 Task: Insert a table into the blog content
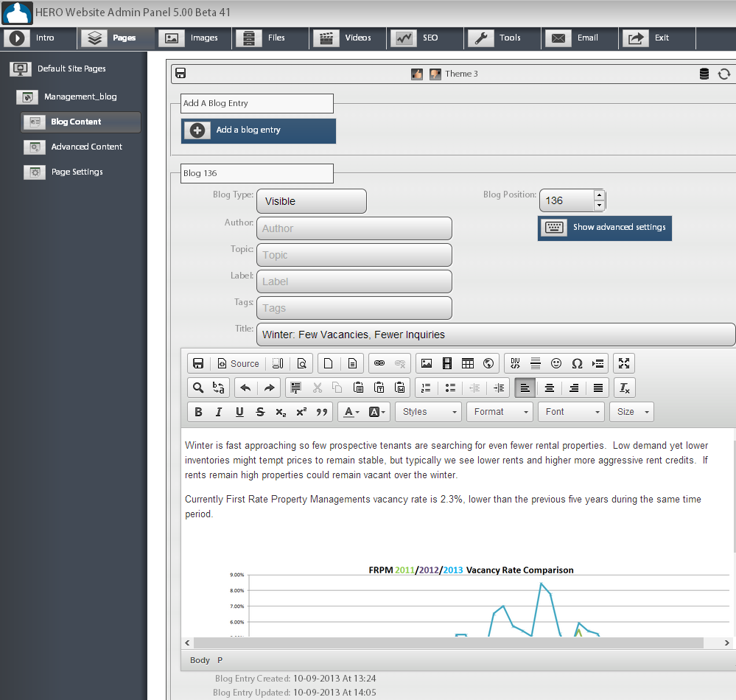coord(467,363)
